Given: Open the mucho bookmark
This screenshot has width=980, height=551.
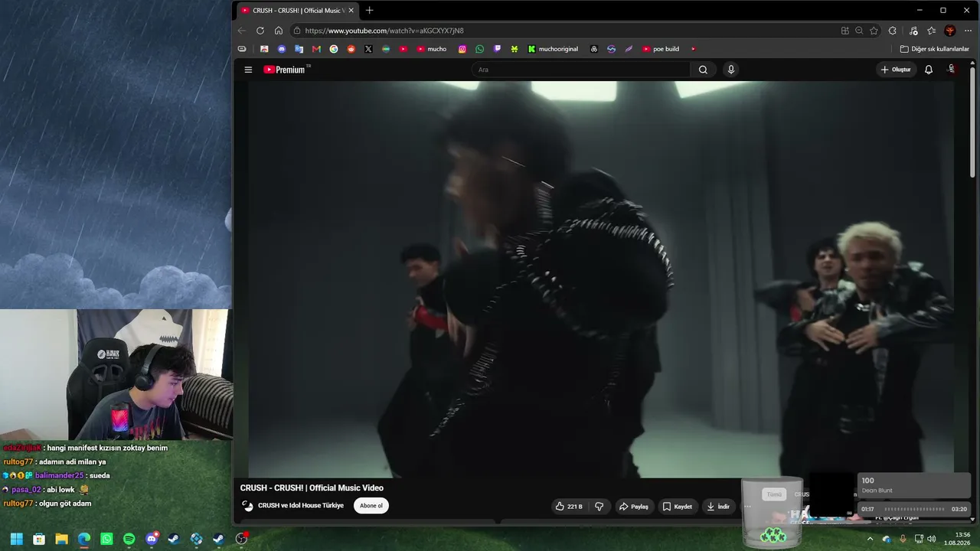Looking at the screenshot, I should coord(432,49).
